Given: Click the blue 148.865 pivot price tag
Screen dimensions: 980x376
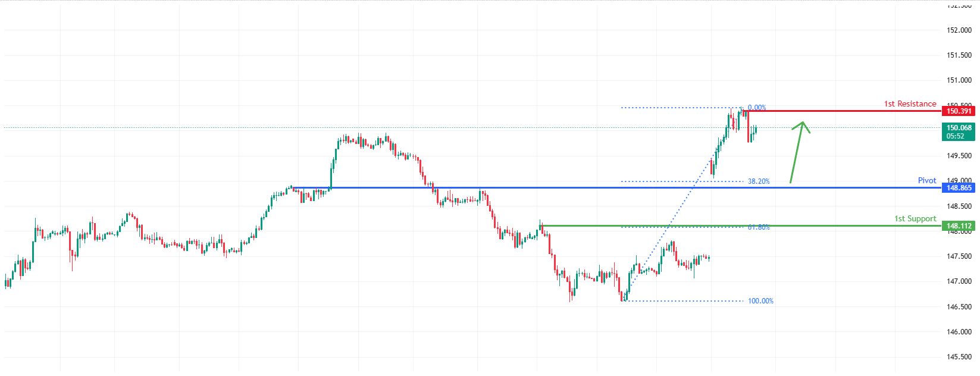Looking at the screenshot, I should (x=959, y=188).
